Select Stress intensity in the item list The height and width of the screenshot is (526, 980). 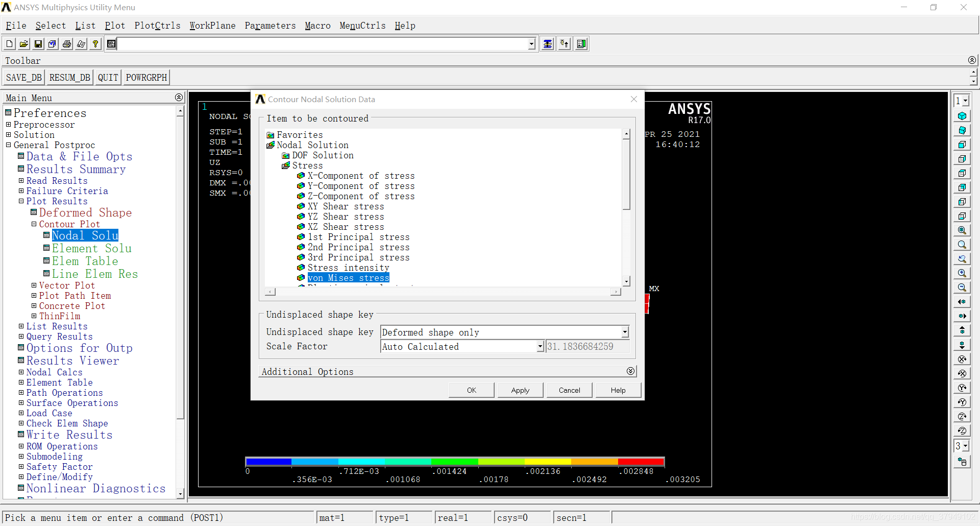click(348, 268)
